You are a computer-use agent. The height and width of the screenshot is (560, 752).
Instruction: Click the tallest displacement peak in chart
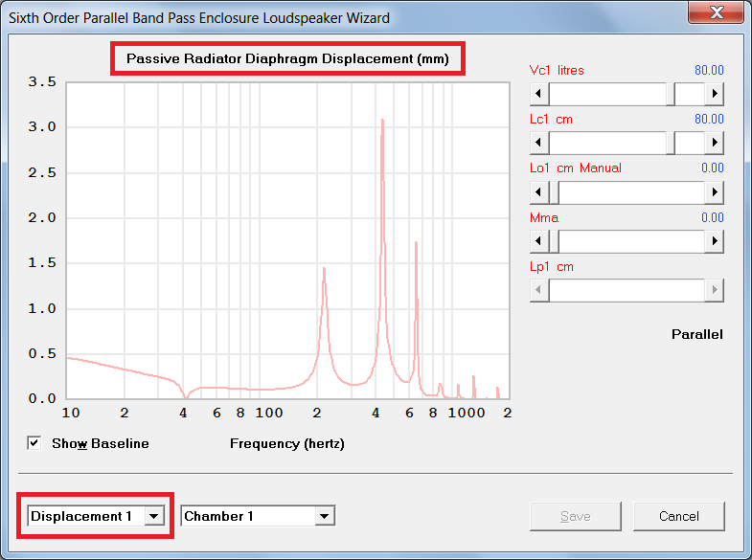[382, 121]
